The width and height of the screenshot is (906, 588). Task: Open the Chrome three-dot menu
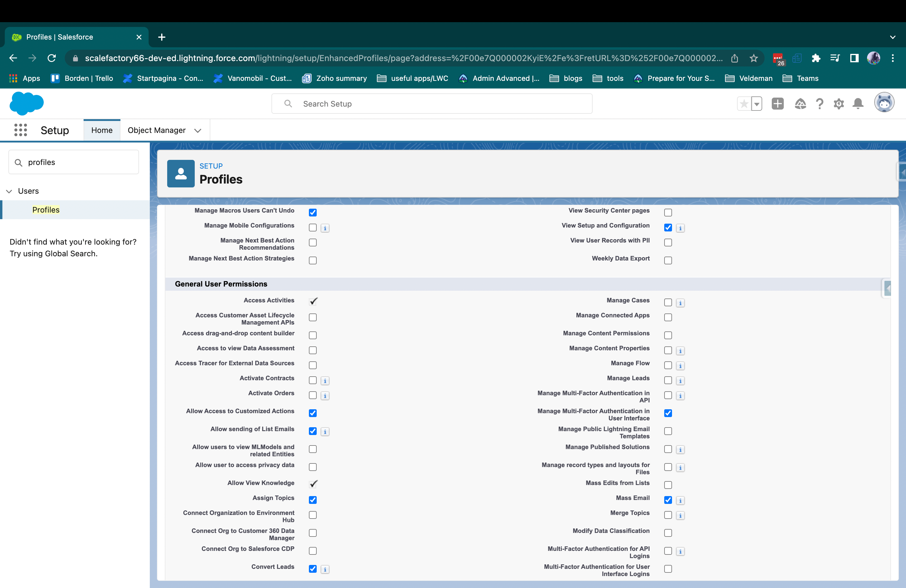coord(893,58)
